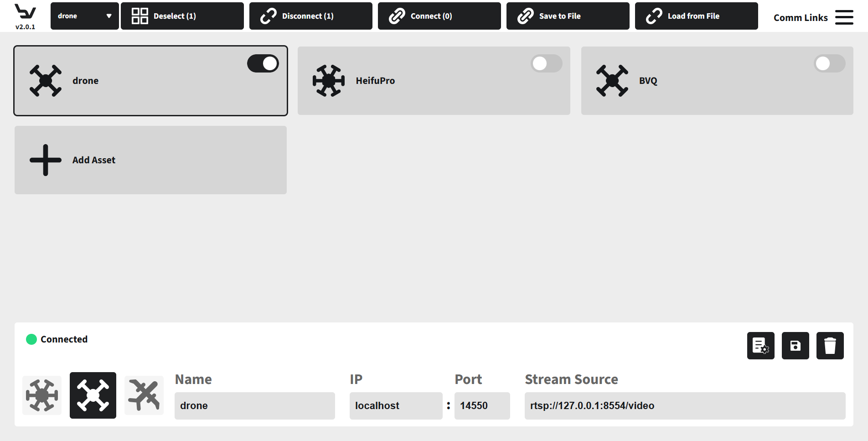Image resolution: width=868 pixels, height=441 pixels.
Task: Open the drone selection dropdown
Action: 84,16
